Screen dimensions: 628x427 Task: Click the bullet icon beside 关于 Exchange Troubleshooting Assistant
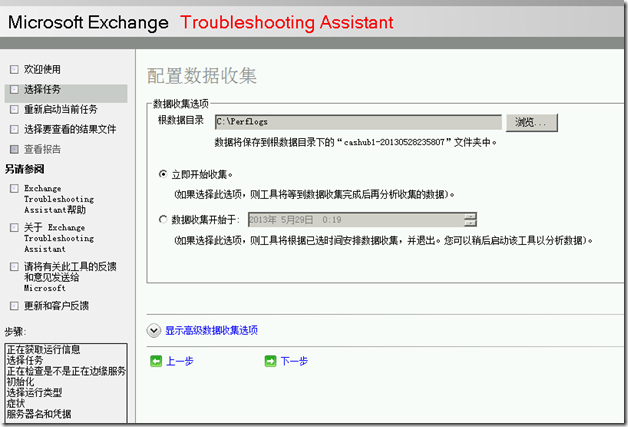coord(14,228)
